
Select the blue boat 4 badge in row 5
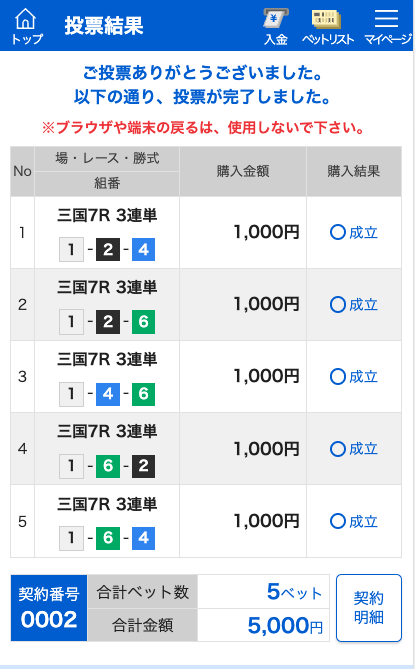[x=143, y=538]
